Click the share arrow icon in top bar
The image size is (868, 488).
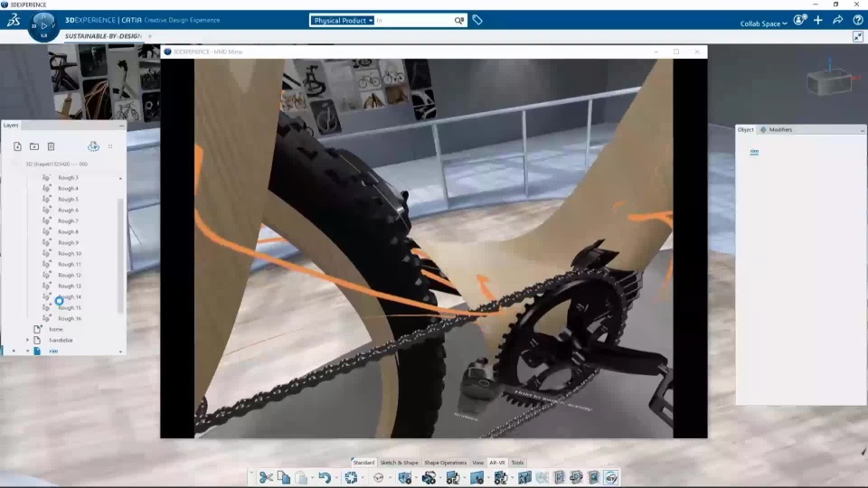click(838, 21)
